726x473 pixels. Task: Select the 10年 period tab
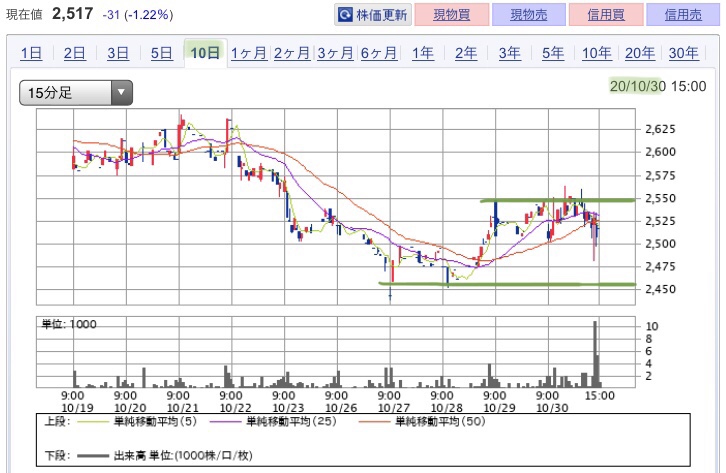(596, 53)
